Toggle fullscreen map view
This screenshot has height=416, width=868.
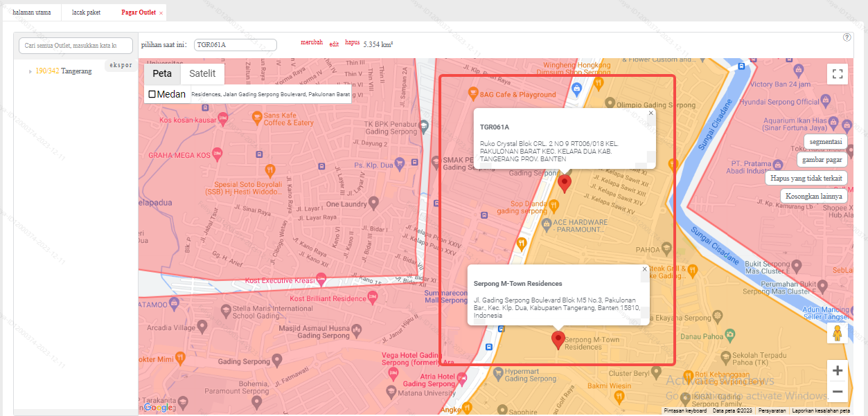tap(838, 74)
